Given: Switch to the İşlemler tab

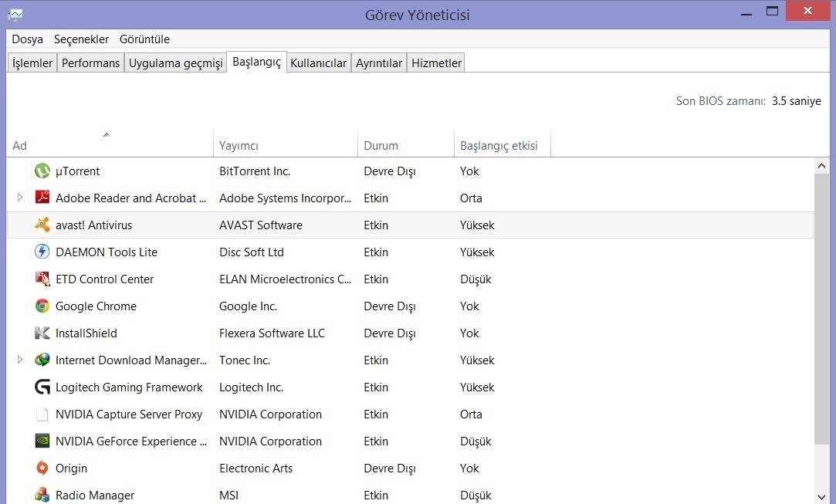Looking at the screenshot, I should tap(32, 63).
